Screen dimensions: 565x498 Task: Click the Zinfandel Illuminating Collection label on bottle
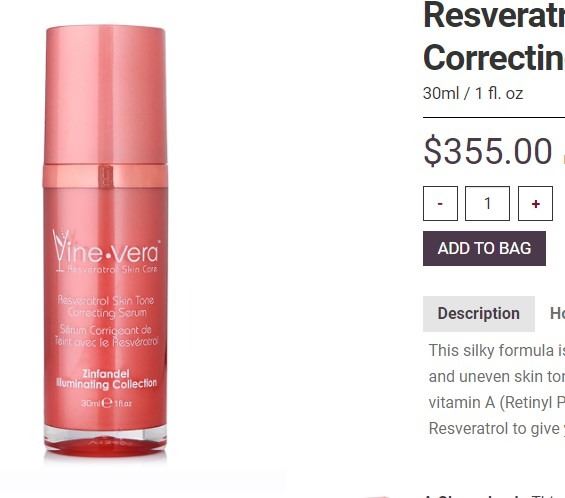[106, 379]
